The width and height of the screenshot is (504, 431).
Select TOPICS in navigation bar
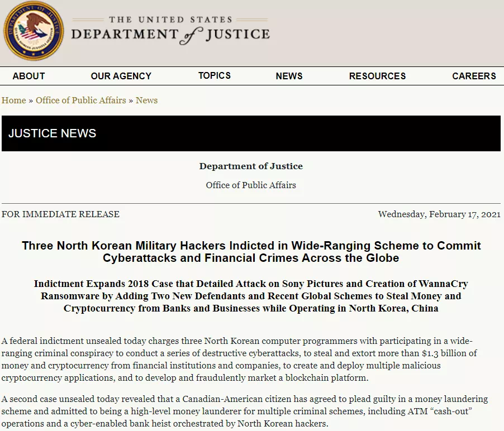tap(214, 75)
